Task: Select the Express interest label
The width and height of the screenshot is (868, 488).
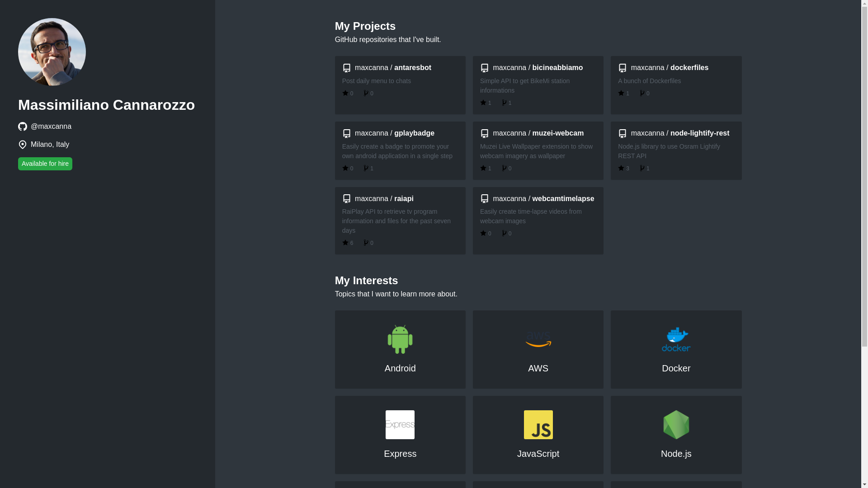Action: pyautogui.click(x=400, y=454)
